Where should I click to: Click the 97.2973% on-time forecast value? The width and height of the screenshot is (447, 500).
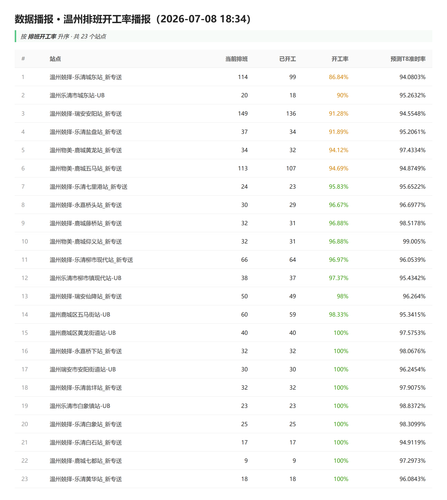tap(413, 461)
